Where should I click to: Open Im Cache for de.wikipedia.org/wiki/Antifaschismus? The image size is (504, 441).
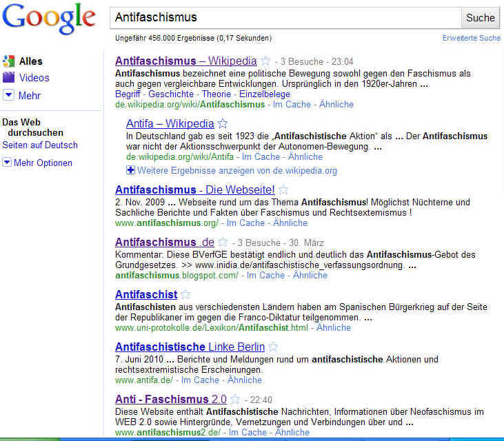coord(292,104)
